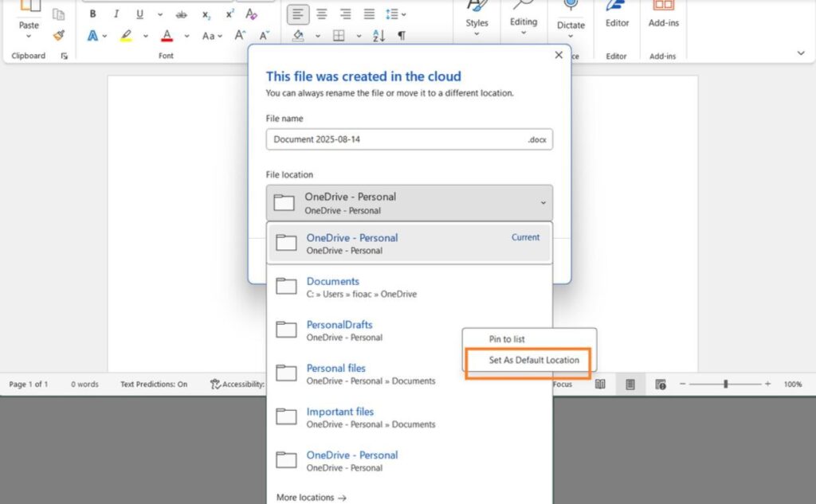Increase font size with grow icon
Screen dimensions: 816x504
(239, 35)
